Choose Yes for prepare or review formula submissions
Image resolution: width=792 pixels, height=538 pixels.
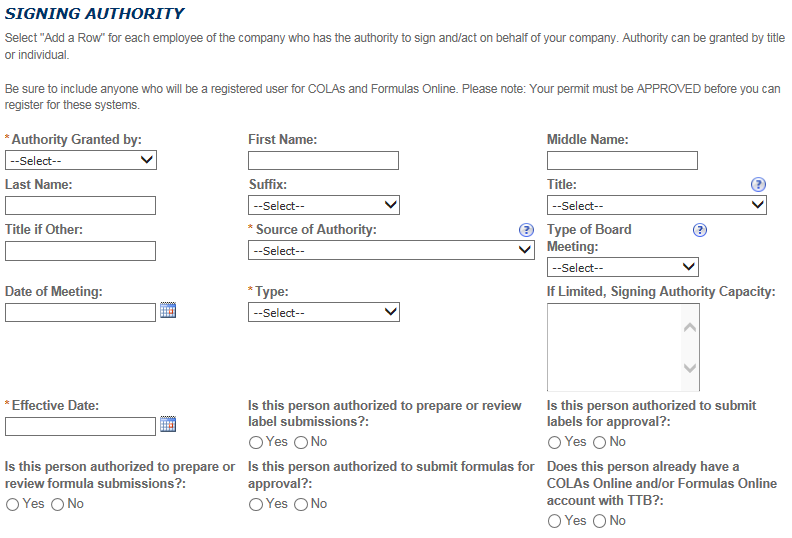(13, 504)
